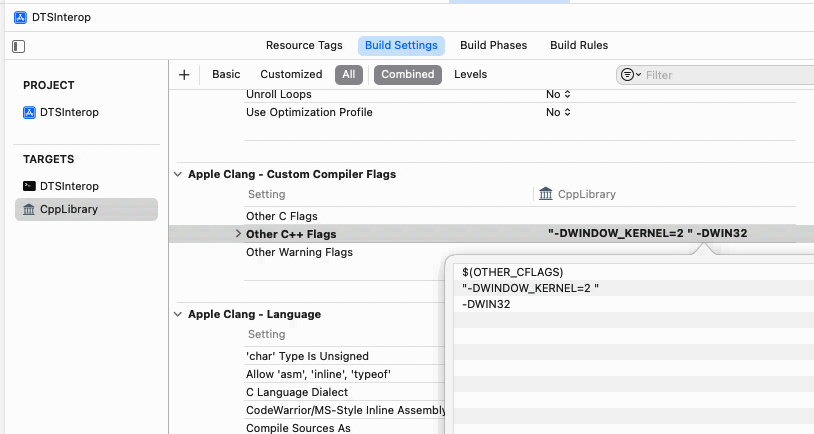Select the $(OTHER_CFLAGS) entry in popover
The height and width of the screenshot is (434, 814).
click(512, 272)
